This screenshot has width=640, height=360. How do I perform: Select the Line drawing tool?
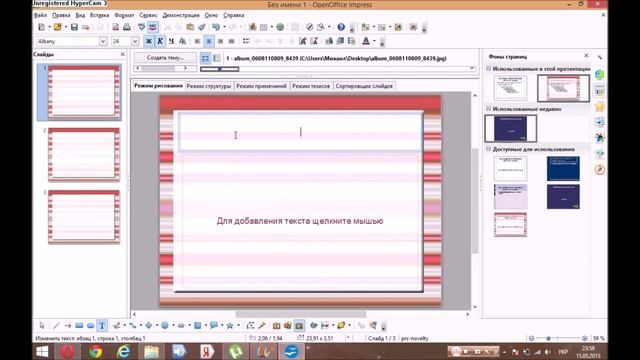click(56, 325)
